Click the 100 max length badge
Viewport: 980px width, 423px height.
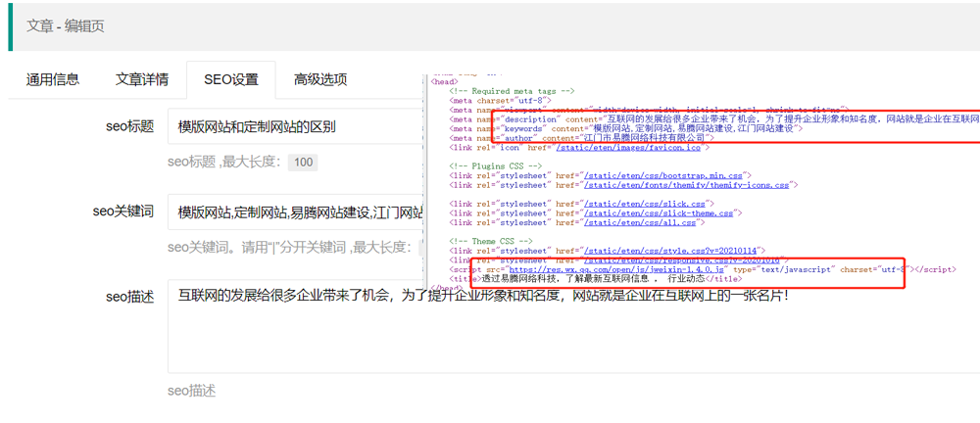click(x=303, y=163)
